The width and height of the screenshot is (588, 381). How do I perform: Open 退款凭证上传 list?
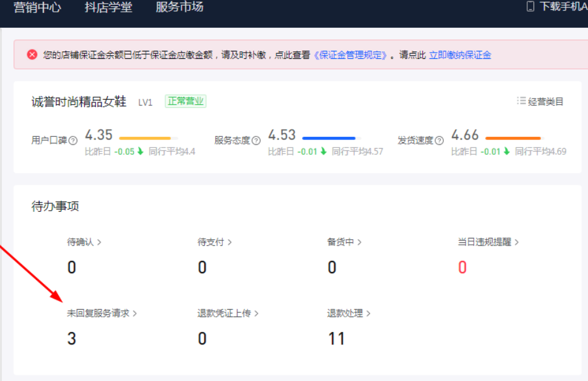coord(228,313)
